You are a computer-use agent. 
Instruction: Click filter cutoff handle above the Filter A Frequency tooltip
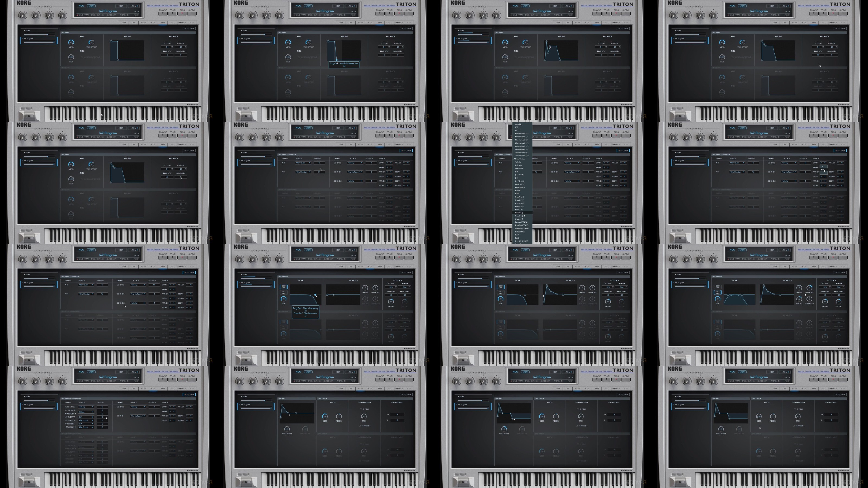point(315,295)
